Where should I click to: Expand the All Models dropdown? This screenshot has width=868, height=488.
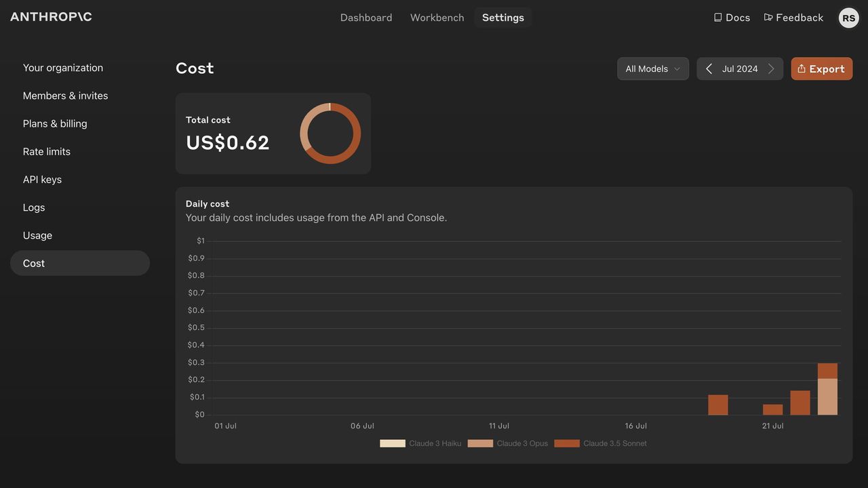(x=652, y=69)
